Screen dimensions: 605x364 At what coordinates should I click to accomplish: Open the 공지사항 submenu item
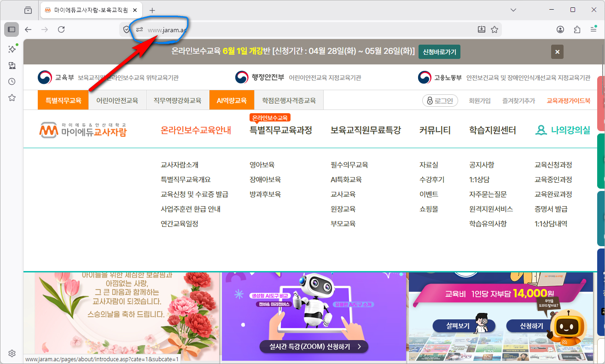pos(482,165)
